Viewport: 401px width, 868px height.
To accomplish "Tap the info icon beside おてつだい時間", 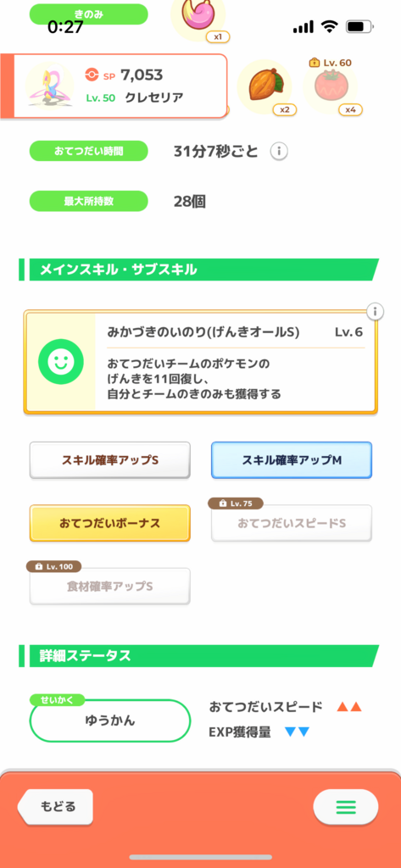I will coord(279,151).
